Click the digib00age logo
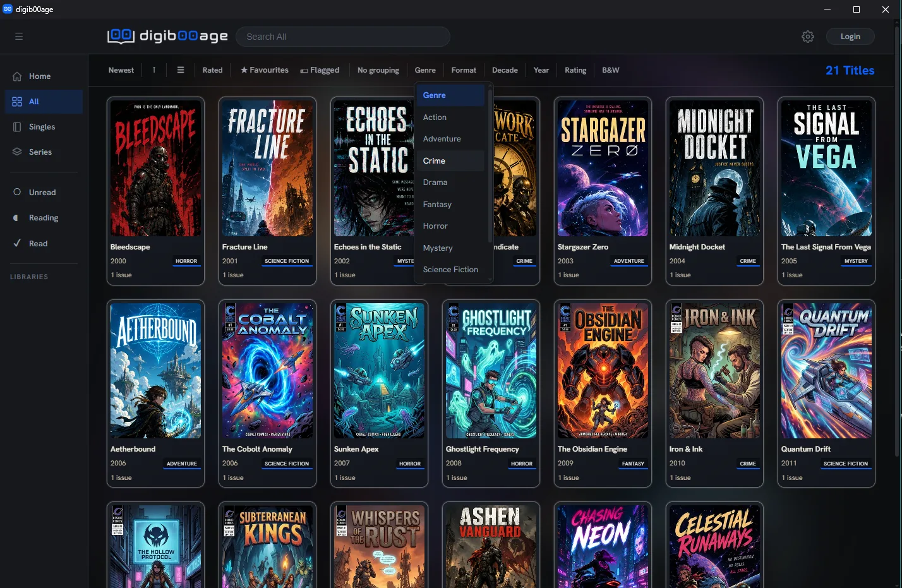Image resolution: width=902 pixels, height=588 pixels. 167,36
